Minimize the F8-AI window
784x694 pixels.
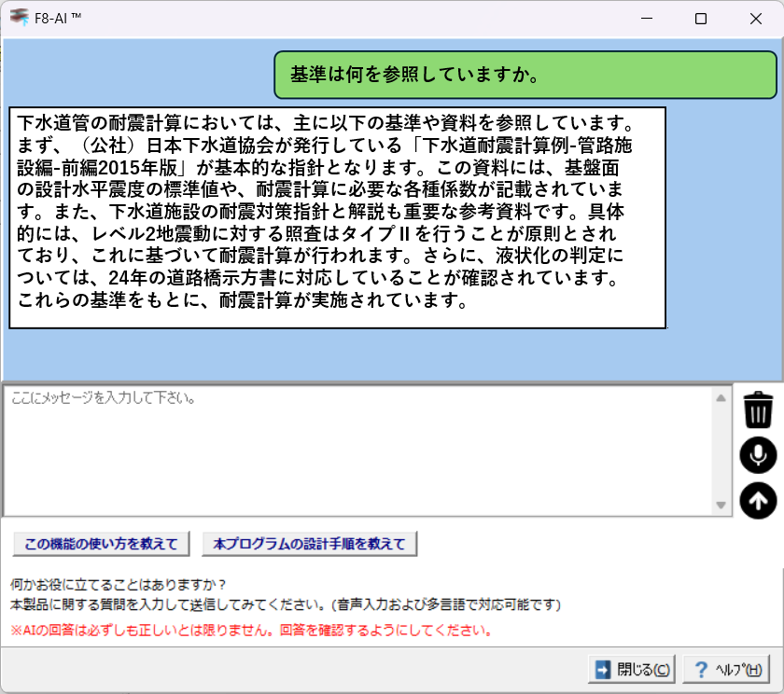[646, 19]
